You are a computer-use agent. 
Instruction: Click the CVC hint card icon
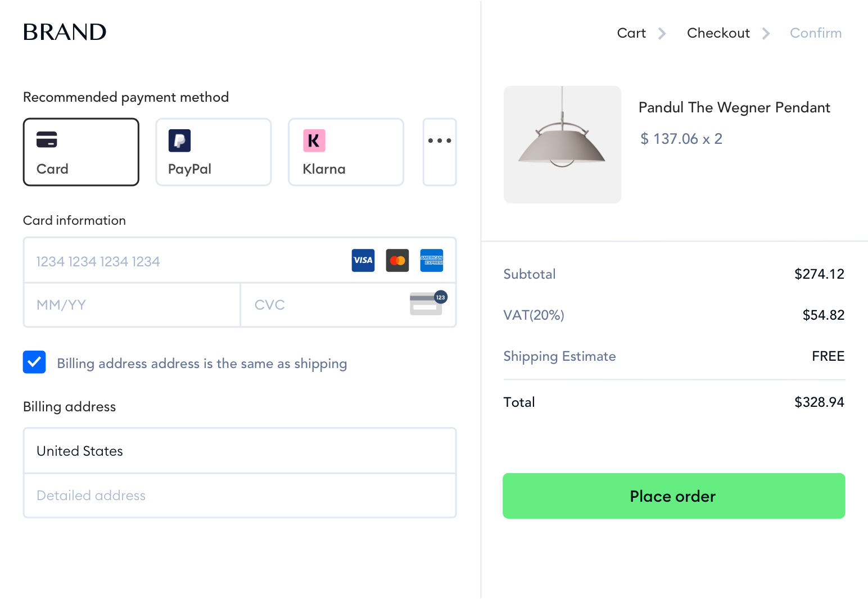427,303
